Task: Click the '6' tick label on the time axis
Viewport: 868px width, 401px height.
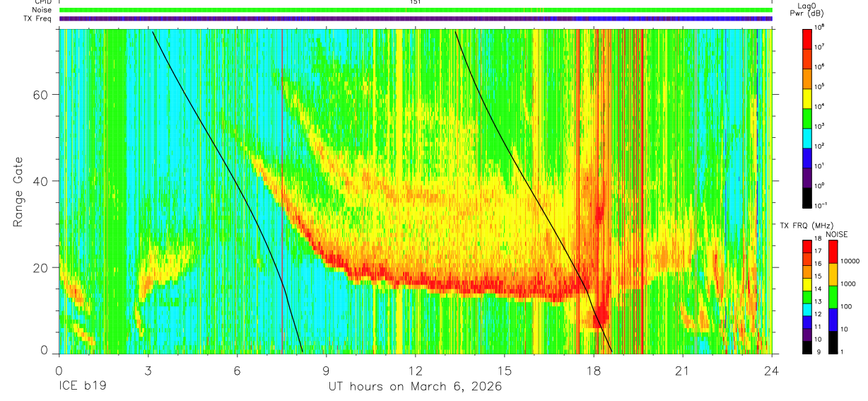Action: (x=237, y=371)
